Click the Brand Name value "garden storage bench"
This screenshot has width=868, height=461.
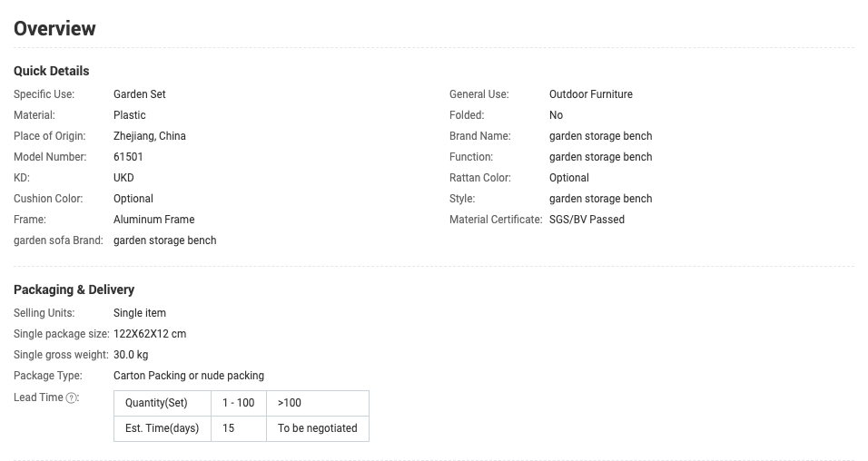point(600,136)
